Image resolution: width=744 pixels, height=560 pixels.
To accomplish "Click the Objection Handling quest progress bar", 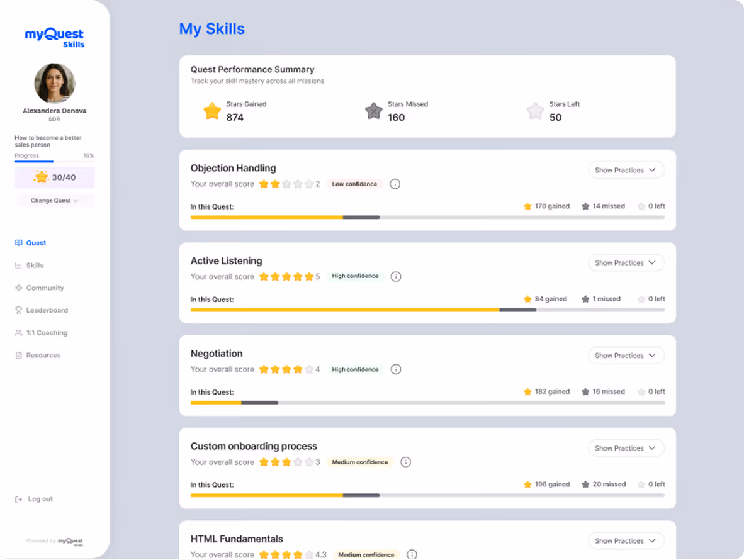I will click(427, 217).
